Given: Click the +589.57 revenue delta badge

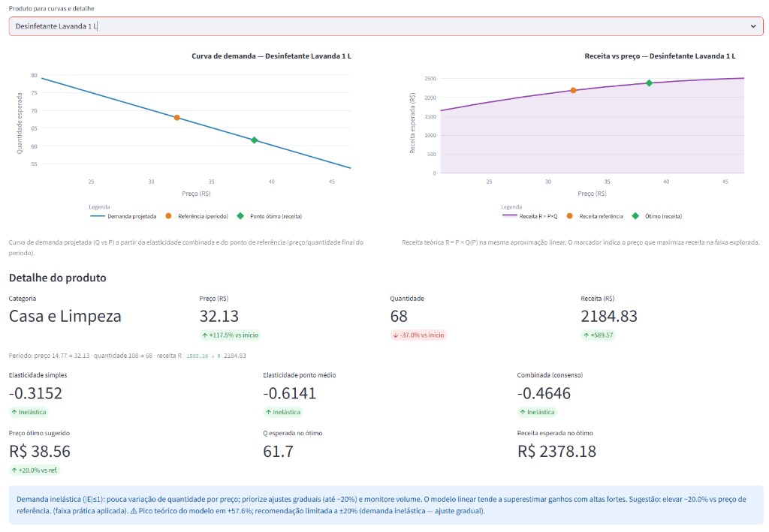Looking at the screenshot, I should [x=599, y=335].
